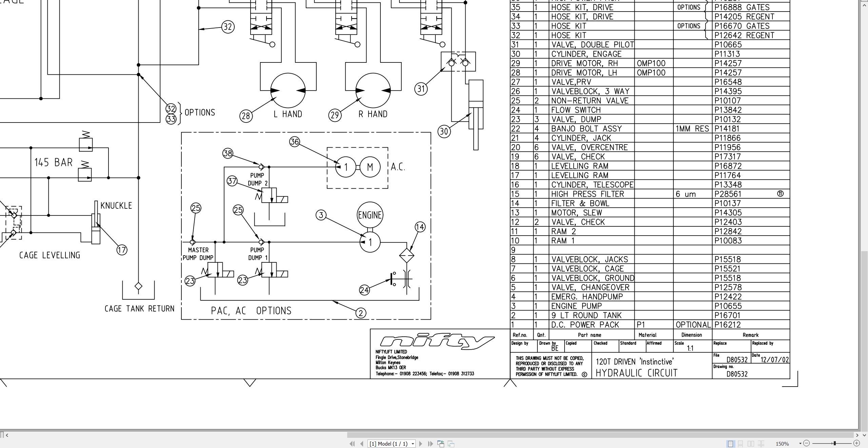The width and height of the screenshot is (868, 448).
Task: Click the VALVE, DOUBLE PILOT part name
Action: (592, 45)
